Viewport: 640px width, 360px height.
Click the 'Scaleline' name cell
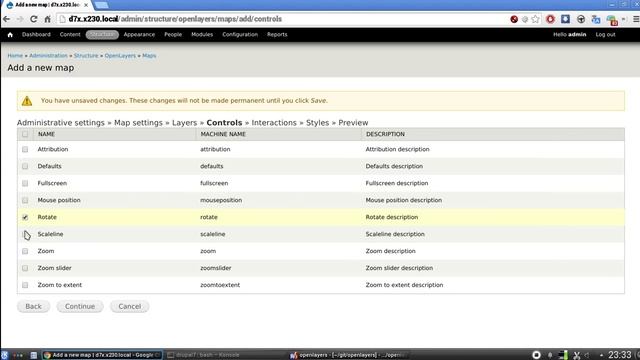tap(50, 234)
